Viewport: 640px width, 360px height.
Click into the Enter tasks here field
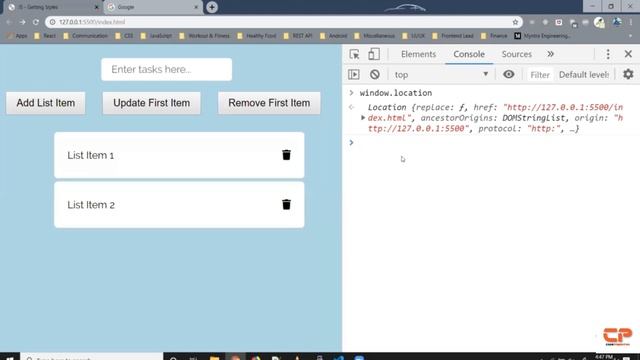[167, 69]
